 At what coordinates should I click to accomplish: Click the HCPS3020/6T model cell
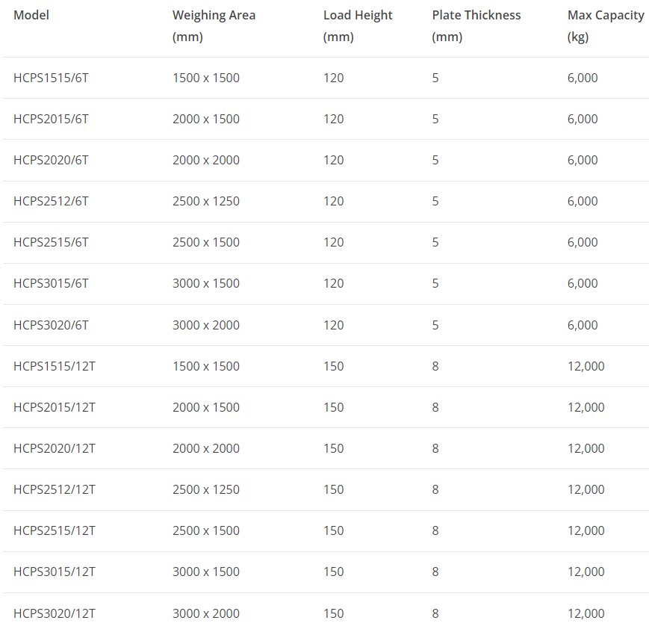coord(51,325)
